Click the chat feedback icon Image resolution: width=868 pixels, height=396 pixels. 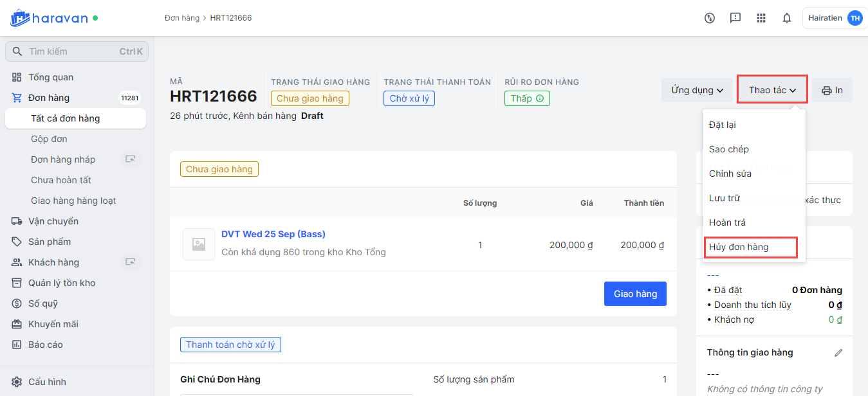coord(735,18)
